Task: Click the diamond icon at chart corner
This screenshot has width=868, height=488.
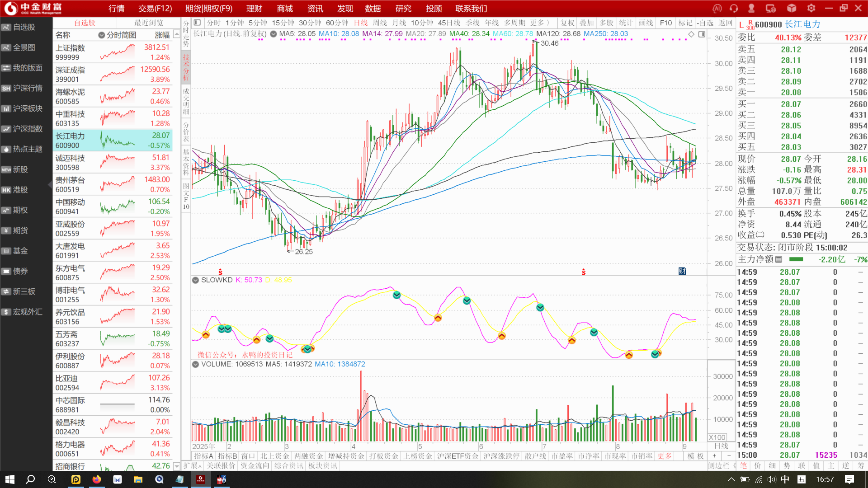Action: [691, 34]
